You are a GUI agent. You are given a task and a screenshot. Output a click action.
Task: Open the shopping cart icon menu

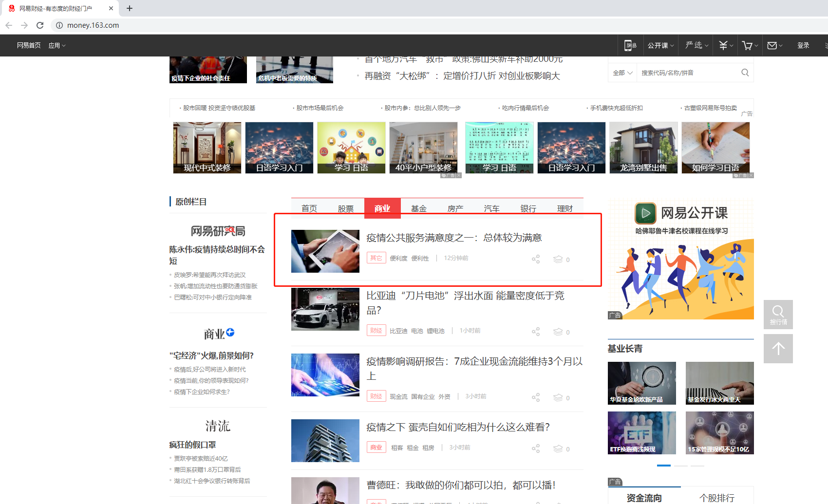[x=750, y=45]
